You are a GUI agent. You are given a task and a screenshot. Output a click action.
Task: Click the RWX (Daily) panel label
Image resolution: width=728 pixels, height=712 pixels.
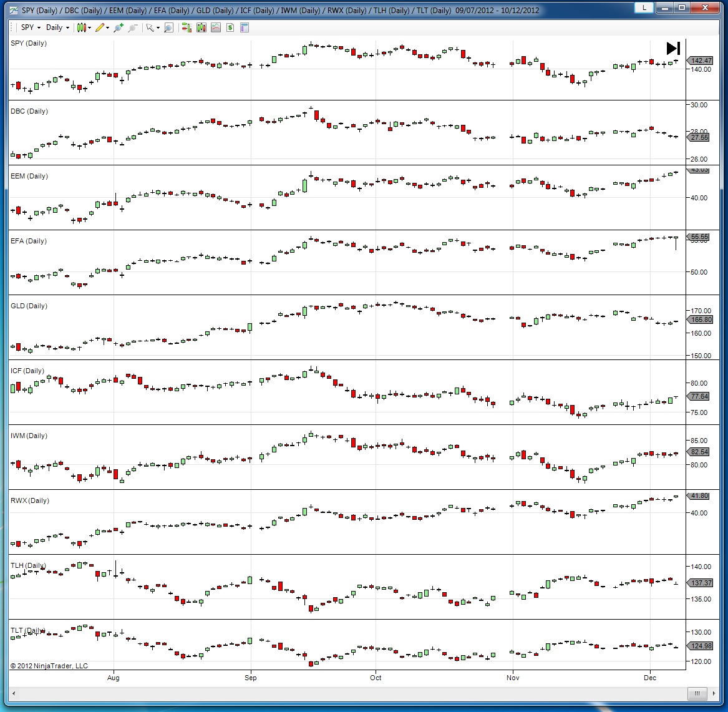click(30, 500)
